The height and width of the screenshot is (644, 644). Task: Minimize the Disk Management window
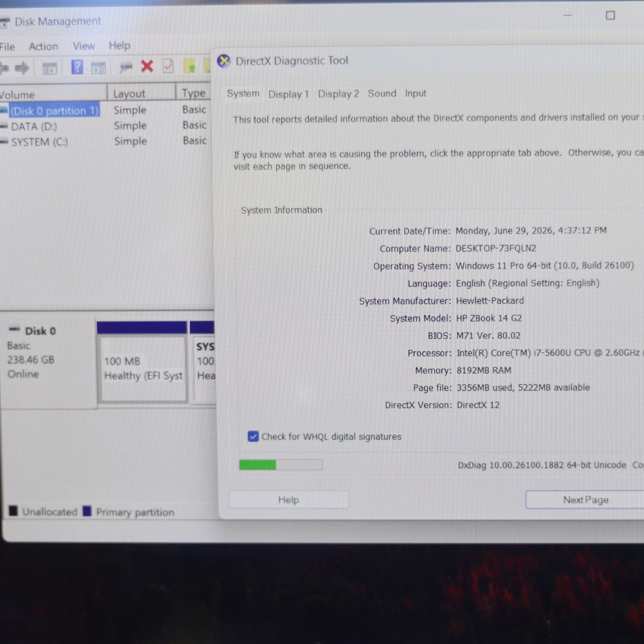568,15
